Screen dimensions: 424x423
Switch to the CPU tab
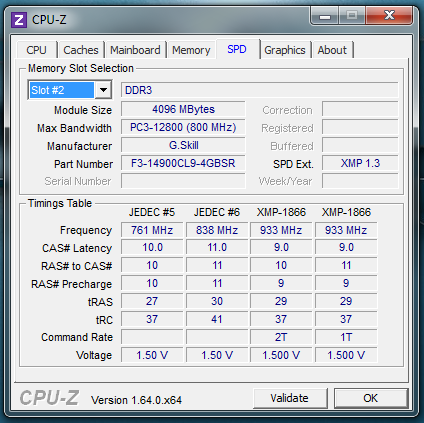coord(36,50)
